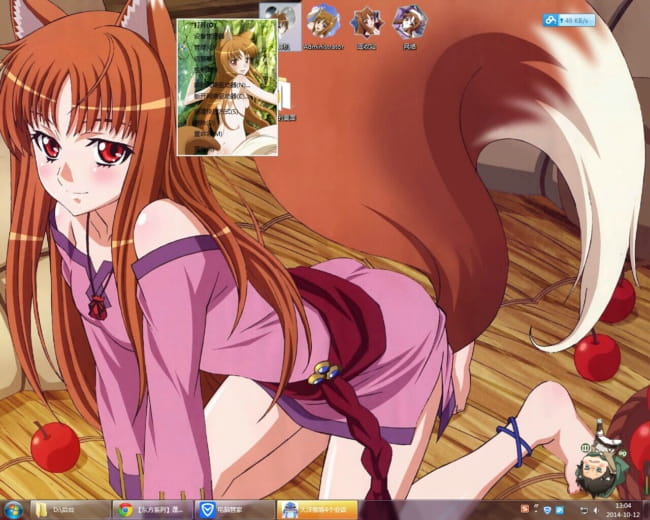Activate the highlighted orange taskbar button
The image size is (650, 520).
(x=315, y=509)
